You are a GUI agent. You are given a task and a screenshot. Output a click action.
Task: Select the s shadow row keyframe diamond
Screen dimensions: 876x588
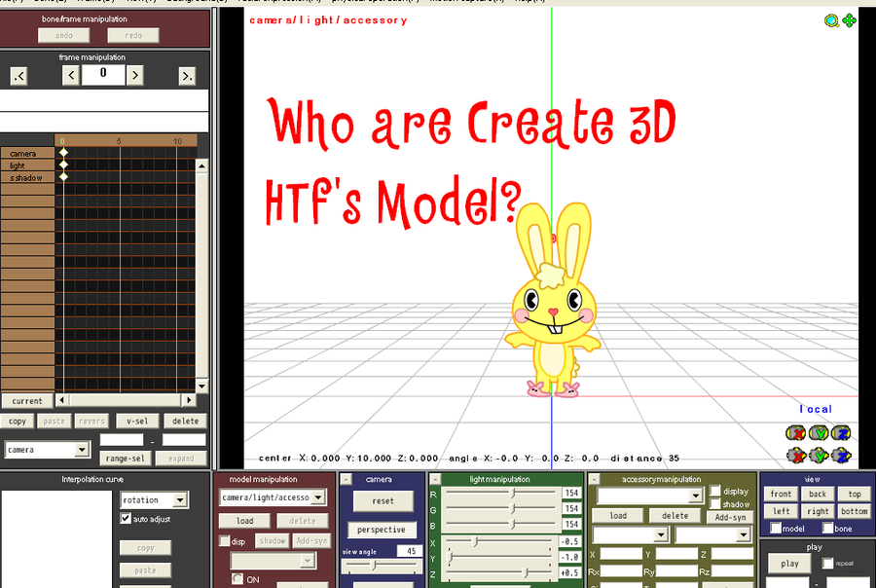63,176
